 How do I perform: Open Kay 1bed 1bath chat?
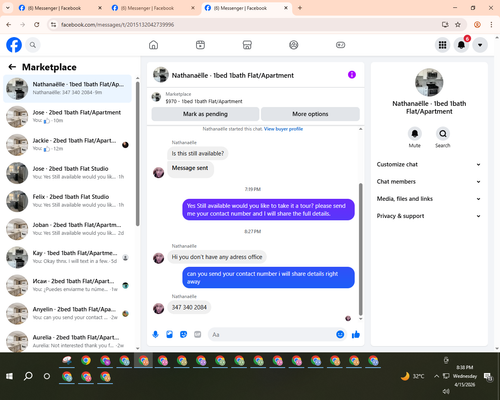[67, 257]
